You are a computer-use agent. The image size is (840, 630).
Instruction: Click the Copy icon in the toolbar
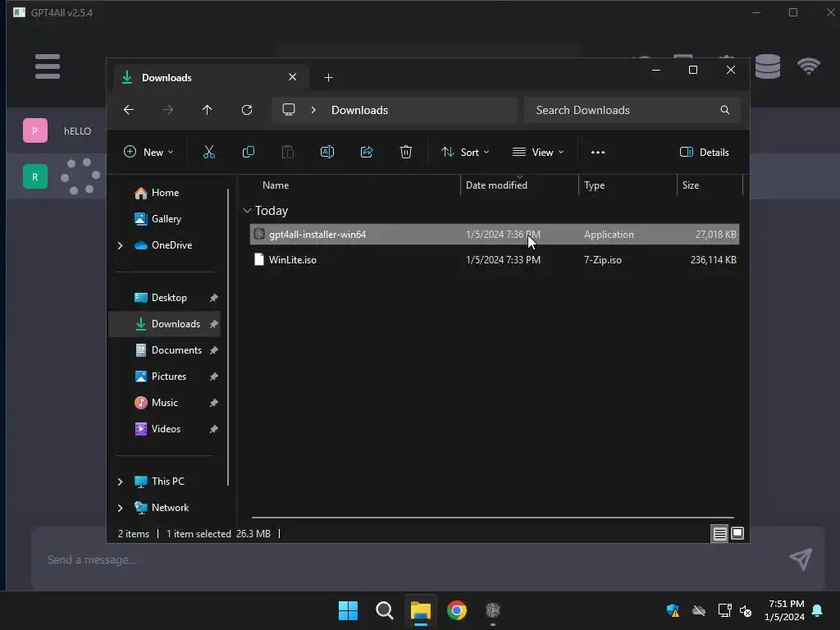(248, 152)
